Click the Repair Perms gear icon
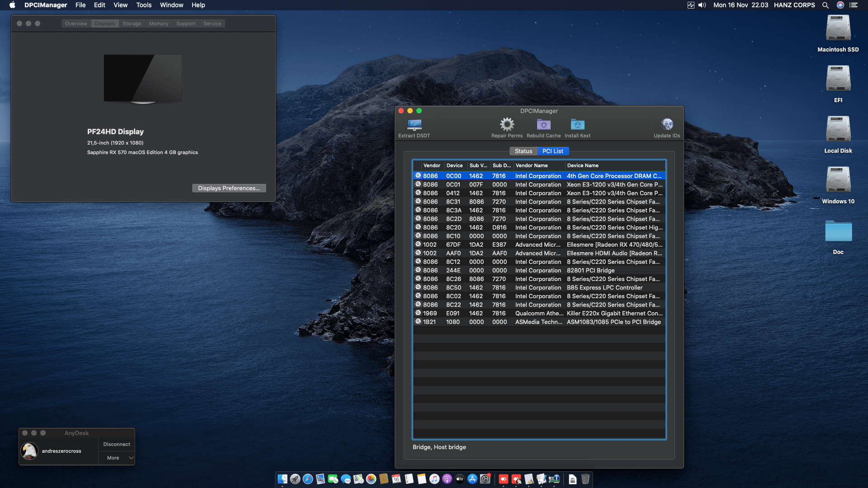This screenshot has width=868, height=488. [507, 124]
